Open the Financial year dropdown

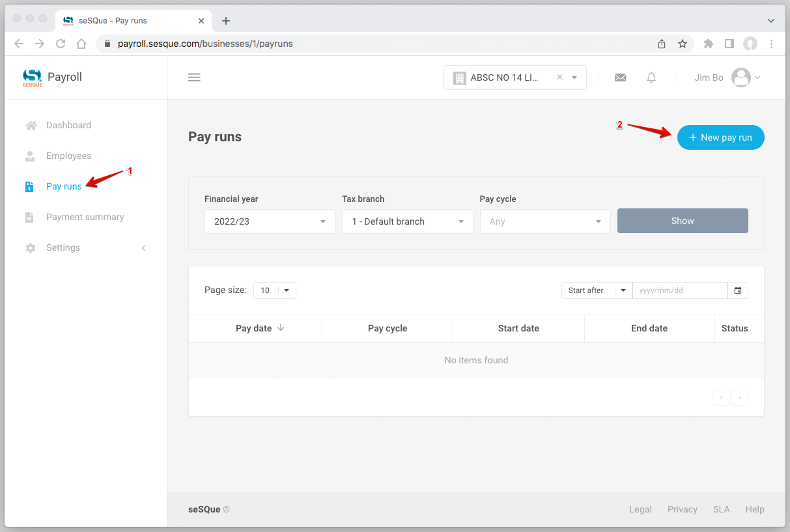[x=270, y=221]
